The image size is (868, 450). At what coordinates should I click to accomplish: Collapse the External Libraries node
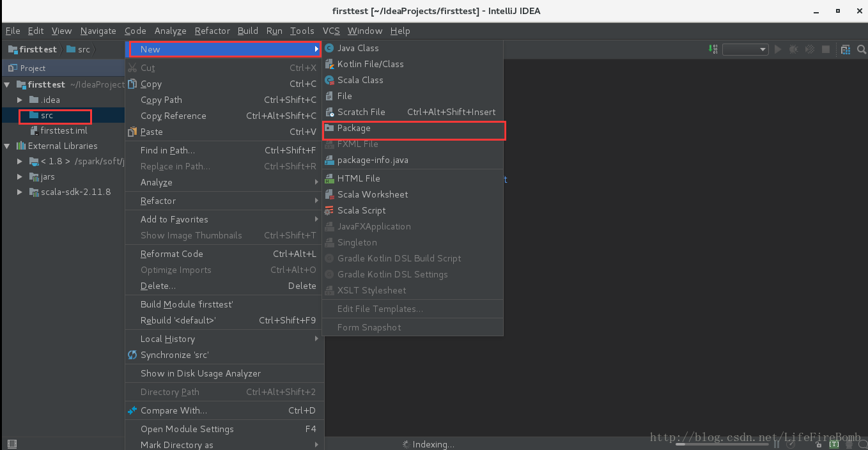[x=7, y=146]
